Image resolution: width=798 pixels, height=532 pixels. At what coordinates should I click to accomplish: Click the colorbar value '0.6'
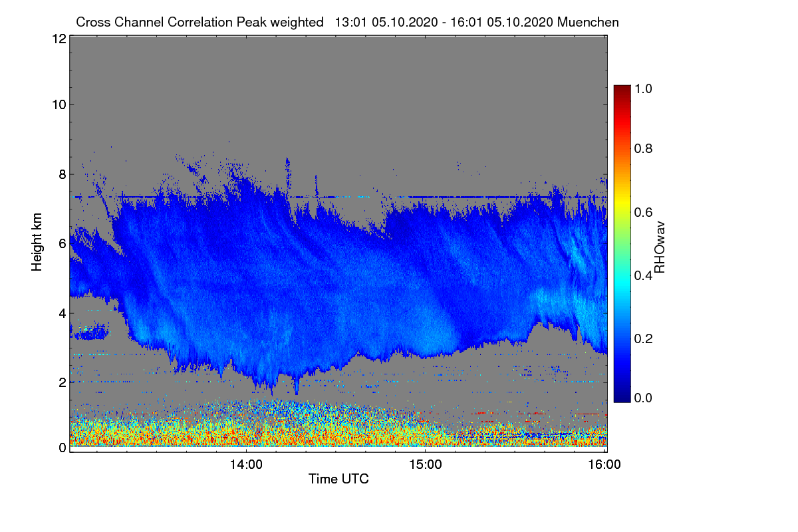pyautogui.click(x=644, y=212)
